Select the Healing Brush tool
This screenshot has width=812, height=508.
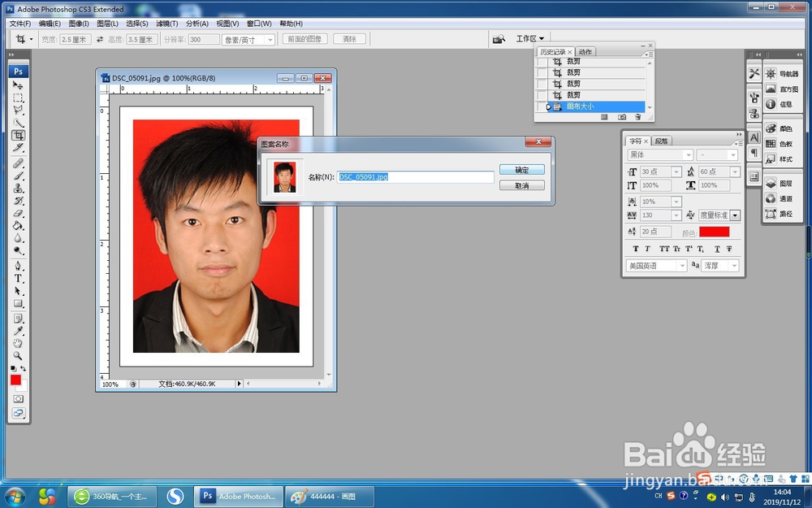click(18, 163)
